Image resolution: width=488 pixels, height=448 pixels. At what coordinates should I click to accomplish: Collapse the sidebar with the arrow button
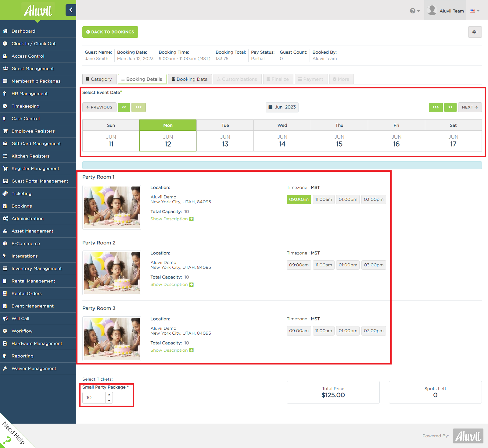71,10
